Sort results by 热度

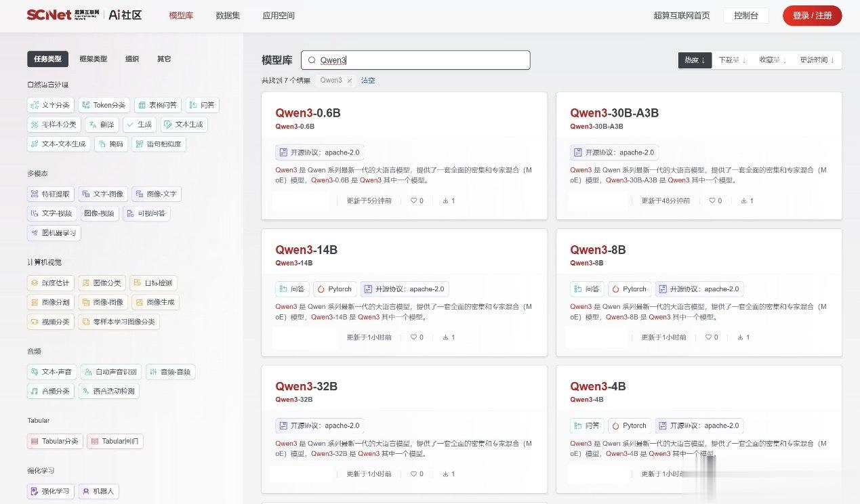click(695, 60)
